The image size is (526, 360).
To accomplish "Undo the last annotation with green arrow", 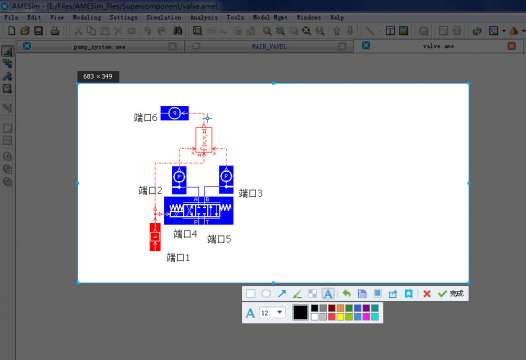I will click(x=346, y=294).
